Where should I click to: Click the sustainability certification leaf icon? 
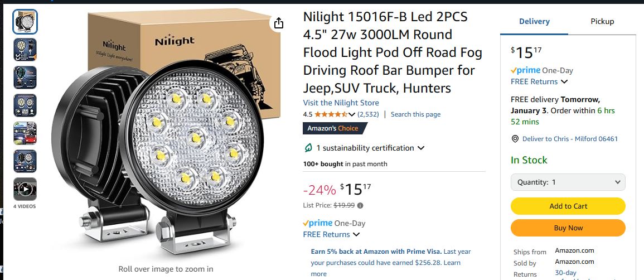(x=308, y=148)
